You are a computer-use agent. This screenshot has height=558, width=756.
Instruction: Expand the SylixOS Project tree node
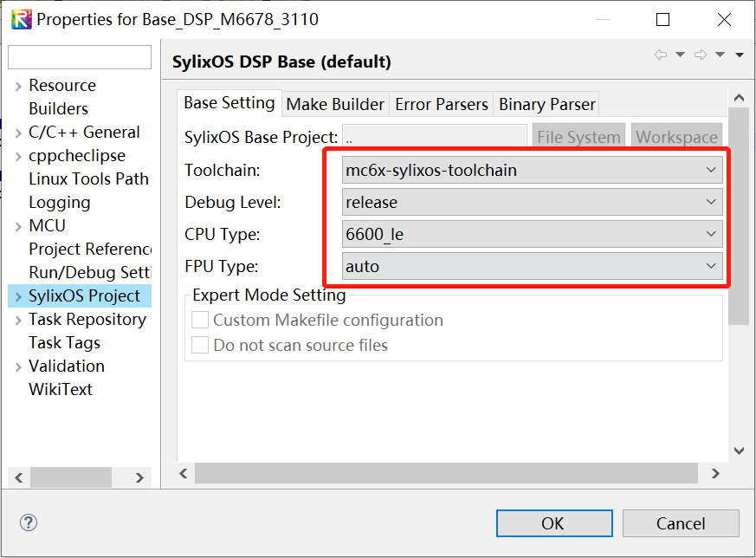(x=18, y=296)
